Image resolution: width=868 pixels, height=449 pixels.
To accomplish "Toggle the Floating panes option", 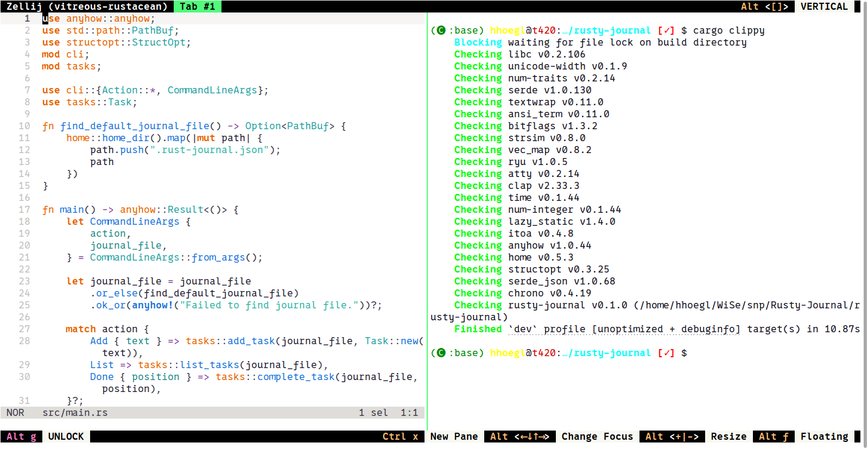I will (x=824, y=437).
